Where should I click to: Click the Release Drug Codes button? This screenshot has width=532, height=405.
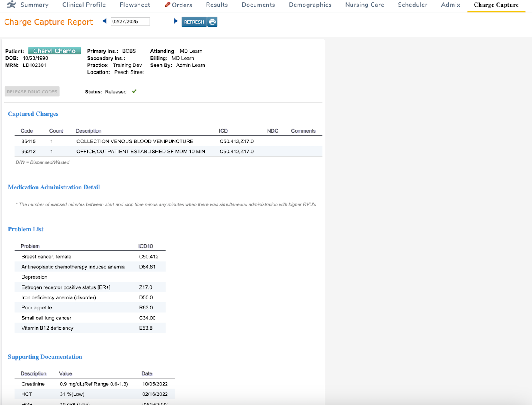(32, 91)
